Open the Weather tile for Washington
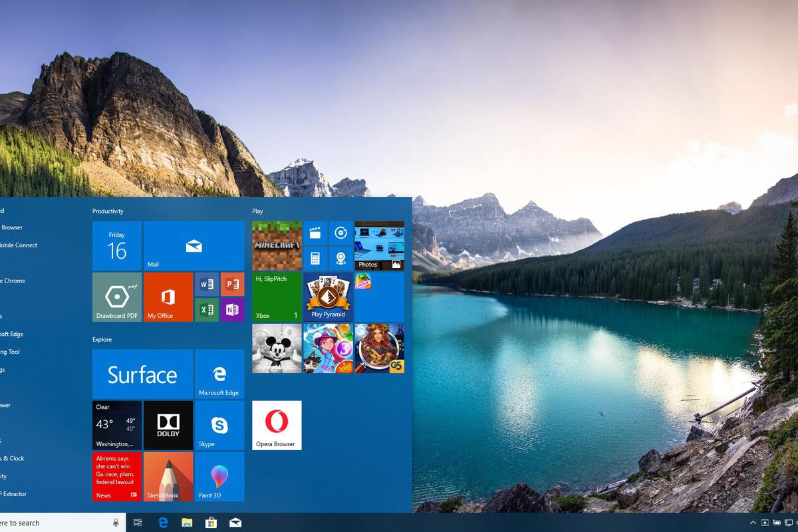Viewport: 798px width, 532px height. (117, 426)
